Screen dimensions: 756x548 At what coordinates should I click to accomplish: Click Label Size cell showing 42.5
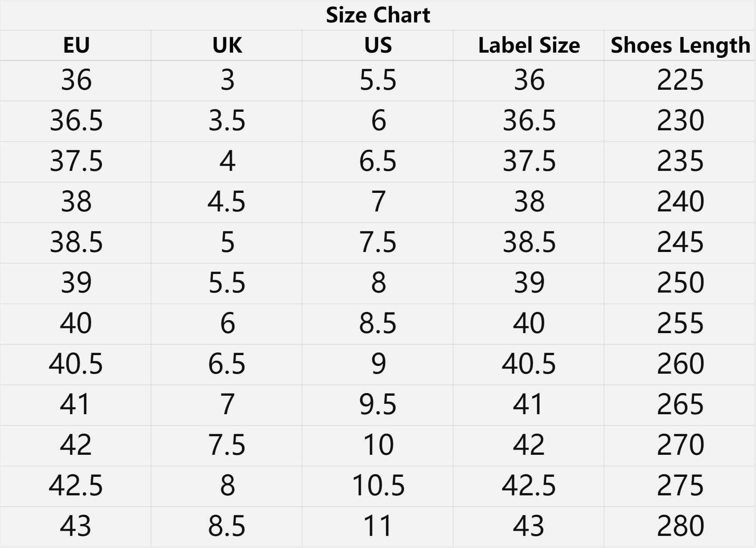point(529,486)
